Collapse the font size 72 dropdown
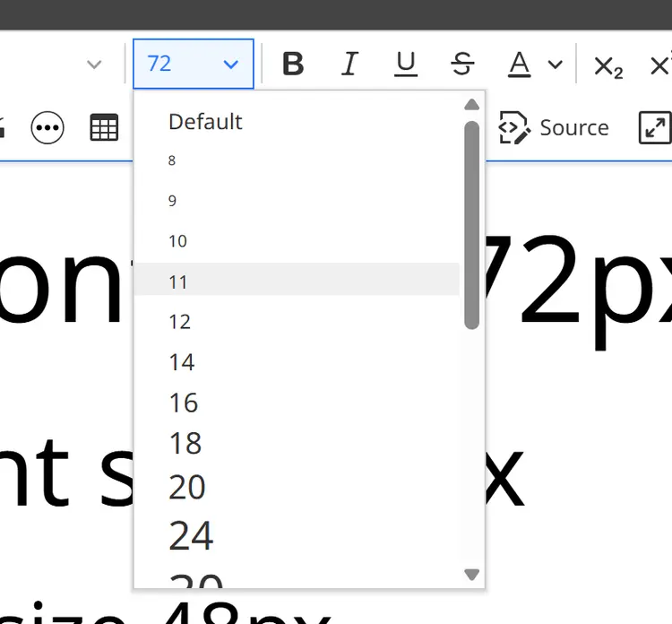The image size is (672, 624). pyautogui.click(x=194, y=64)
